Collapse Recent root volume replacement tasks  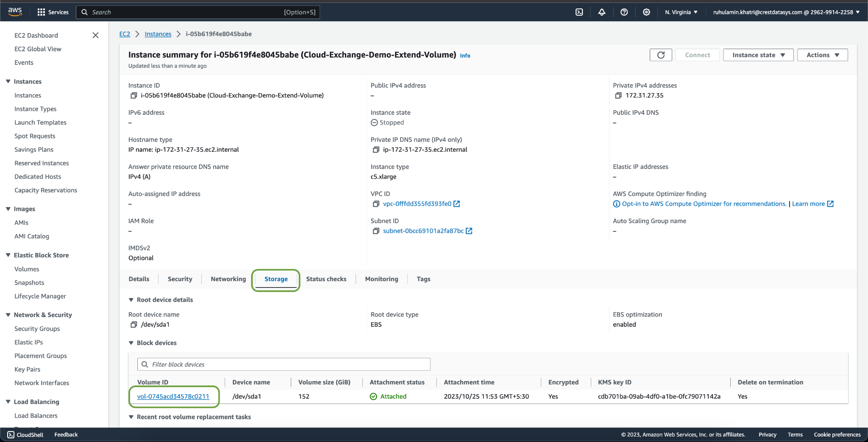pyautogui.click(x=131, y=417)
